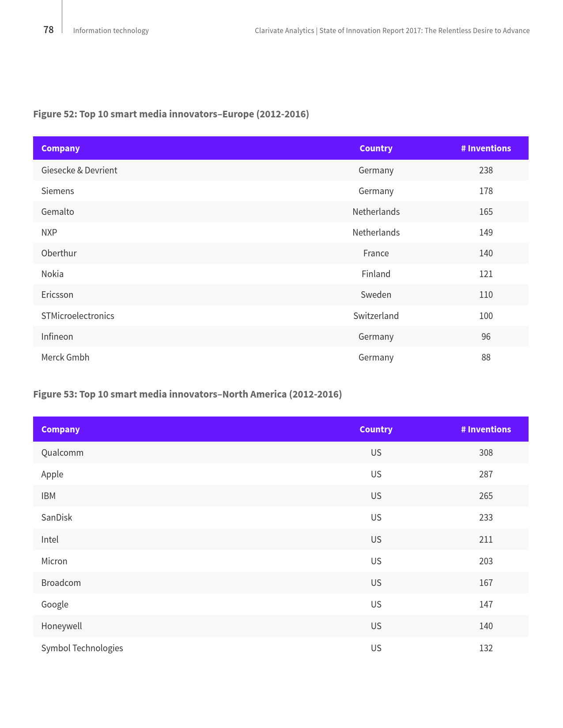Image resolution: width=563 pixels, height=728 pixels.
Task: Select the Merck Gmbh row name
Action: coord(65,357)
